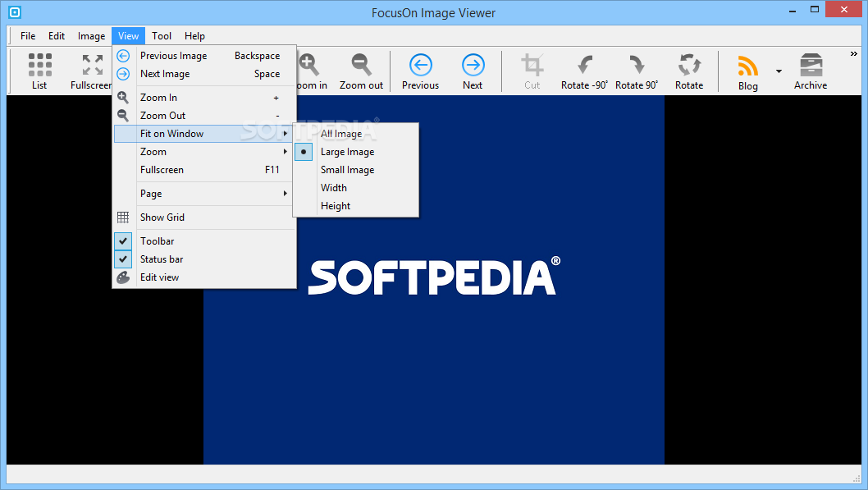Expand the Zoom submenu arrow
This screenshot has height=490, width=868.
click(x=285, y=152)
